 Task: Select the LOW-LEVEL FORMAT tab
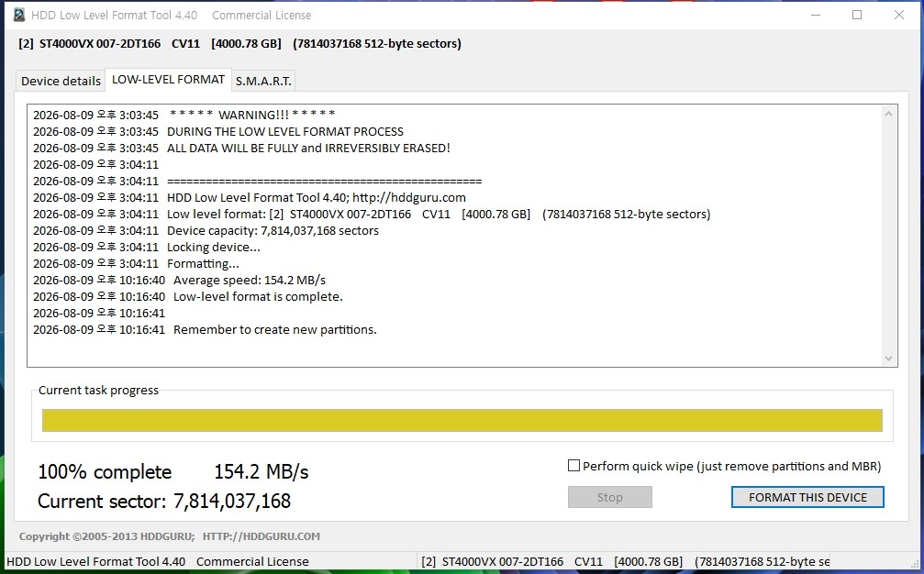168,80
